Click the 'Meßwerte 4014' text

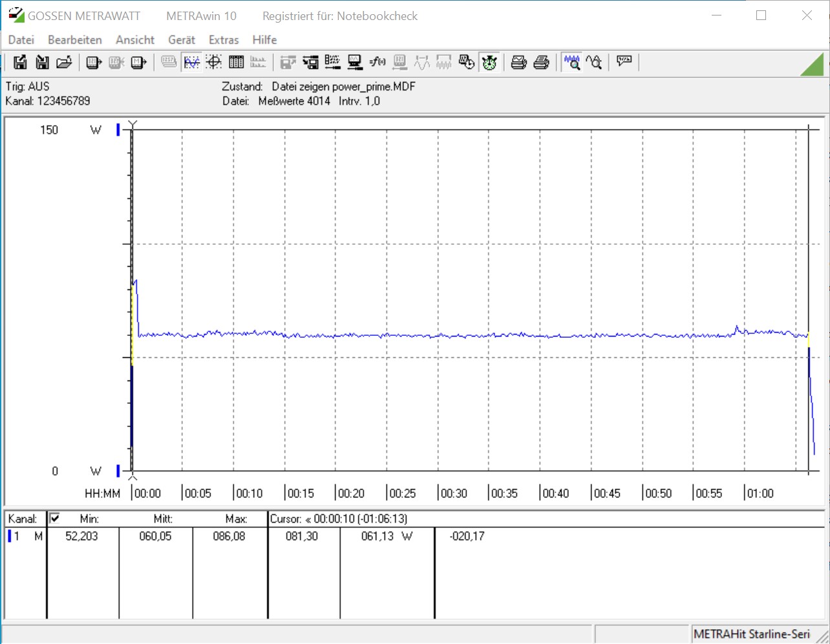pyautogui.click(x=294, y=101)
